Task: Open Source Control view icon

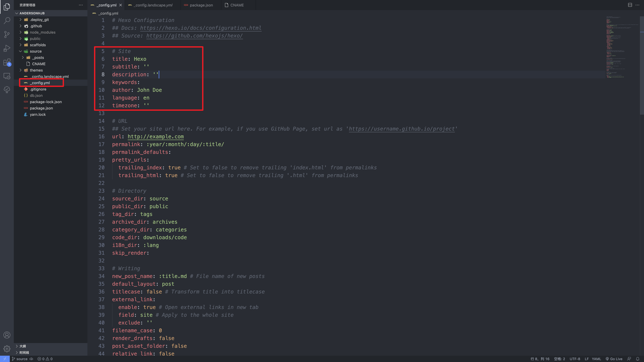Action: [7, 34]
